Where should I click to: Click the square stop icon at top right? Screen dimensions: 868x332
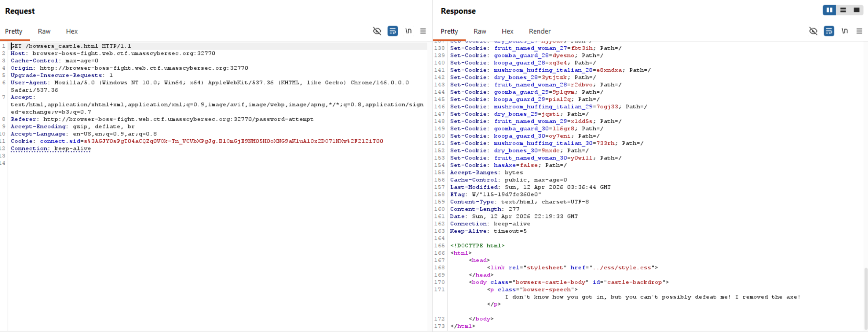[857, 10]
